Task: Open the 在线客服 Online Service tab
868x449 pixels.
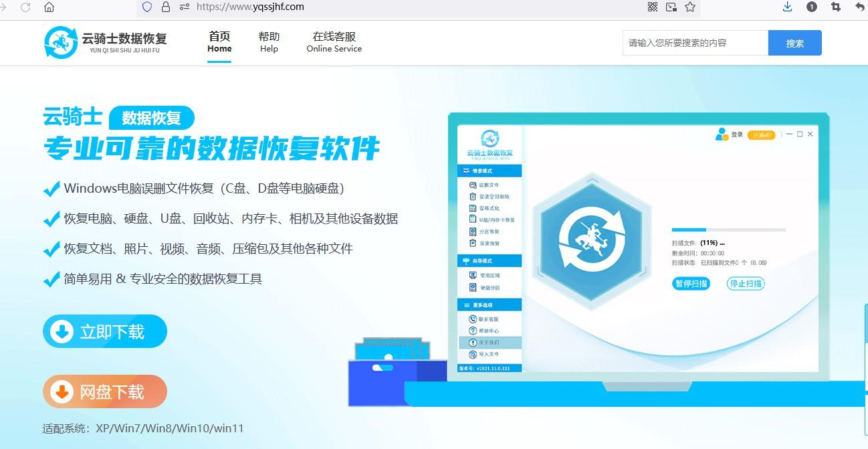Action: 334,42
